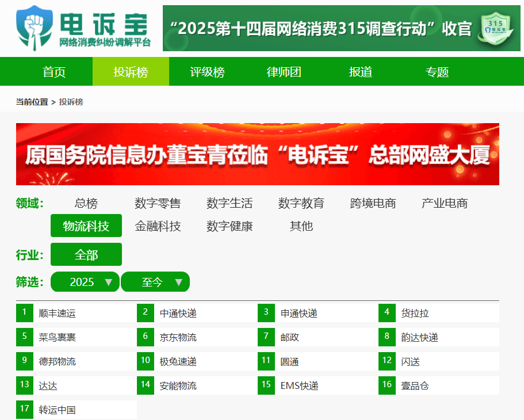The width and height of the screenshot is (524, 420).
Task: Open the 律师团 navigation menu
Action: (284, 71)
